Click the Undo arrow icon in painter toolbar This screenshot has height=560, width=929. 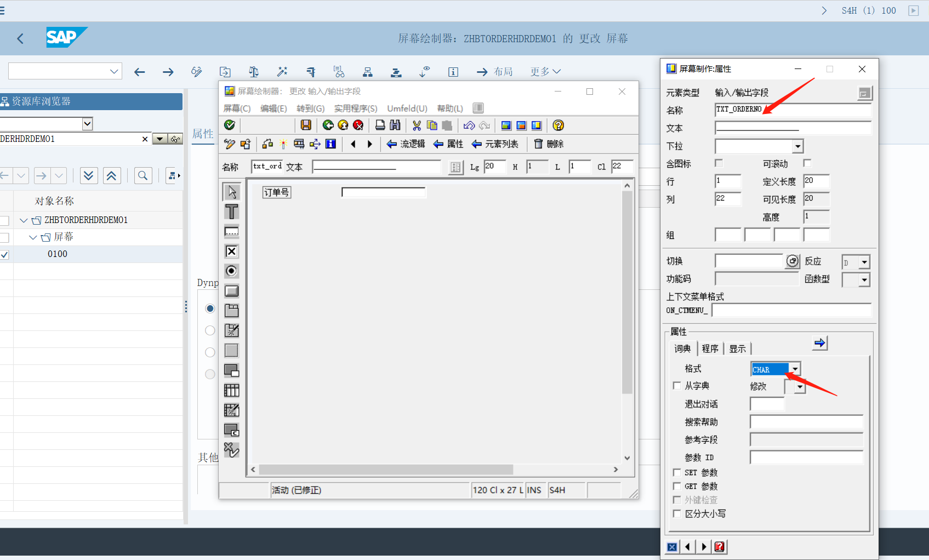pyautogui.click(x=469, y=125)
